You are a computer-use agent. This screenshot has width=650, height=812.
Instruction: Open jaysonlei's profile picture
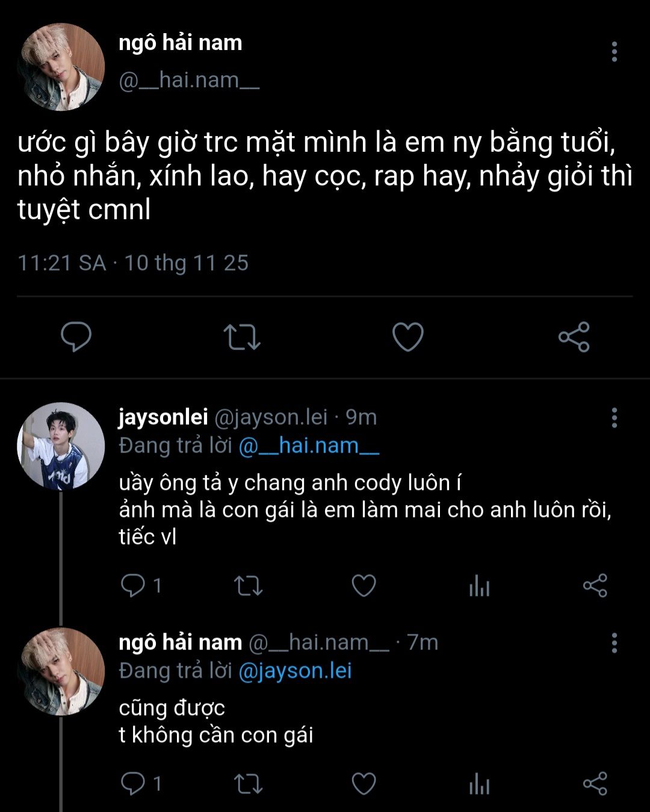click(61, 446)
